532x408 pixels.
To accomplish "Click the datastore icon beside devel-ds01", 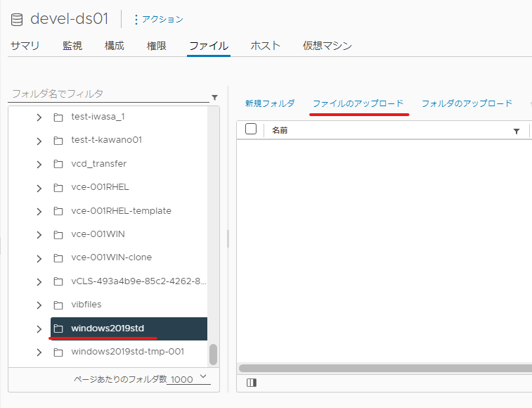I will point(17,20).
